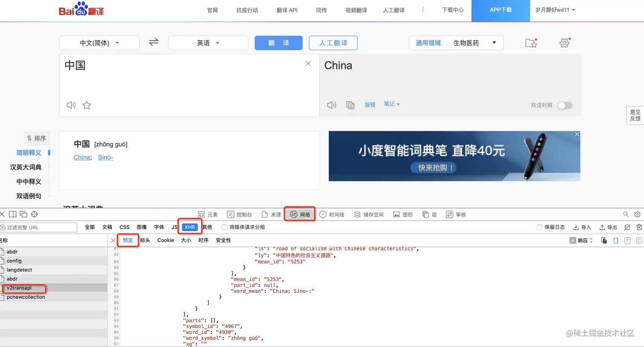Viewport: 644px width, 347px height.
Task: Open the 来源 sources tab
Action: [x=271, y=214]
